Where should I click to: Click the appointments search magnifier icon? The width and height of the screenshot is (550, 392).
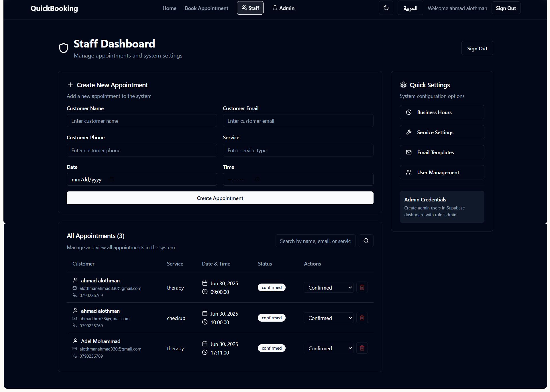(x=366, y=241)
